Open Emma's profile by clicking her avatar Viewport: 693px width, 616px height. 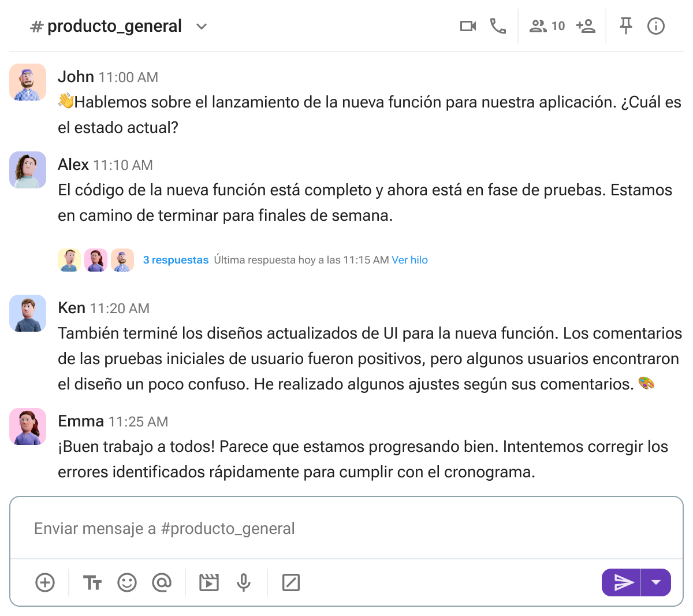click(x=27, y=426)
